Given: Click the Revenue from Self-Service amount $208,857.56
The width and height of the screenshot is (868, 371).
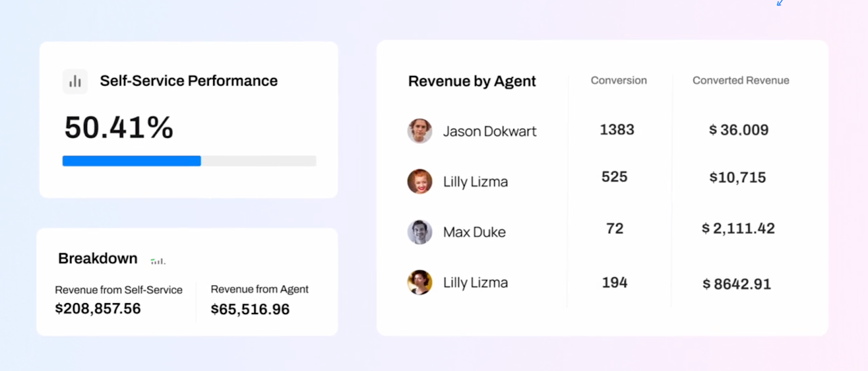Looking at the screenshot, I should (x=98, y=309).
